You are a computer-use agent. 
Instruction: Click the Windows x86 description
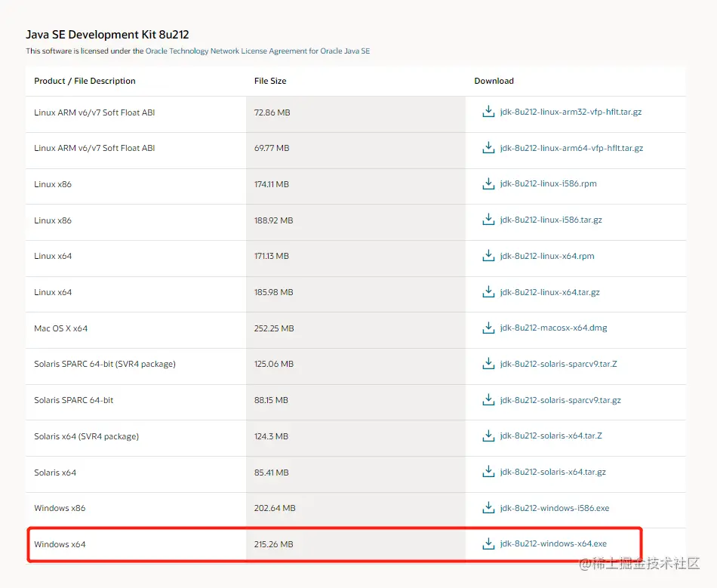tap(60, 508)
